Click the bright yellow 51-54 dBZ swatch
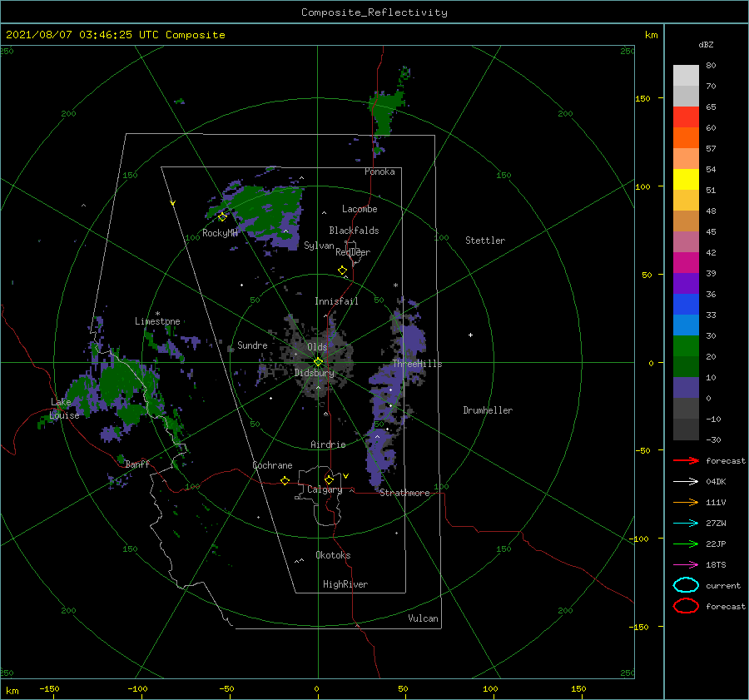This screenshot has width=749, height=700. click(686, 180)
